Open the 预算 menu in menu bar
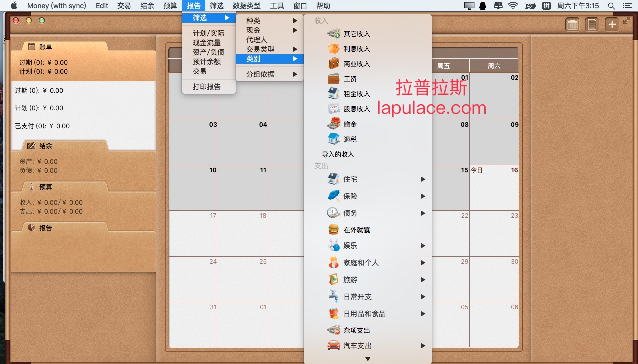Screen dimensions: 638x364 tap(170, 6)
